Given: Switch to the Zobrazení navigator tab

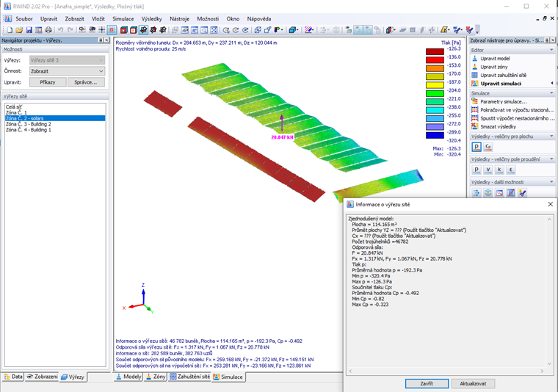Looking at the screenshot, I should coord(42,377).
